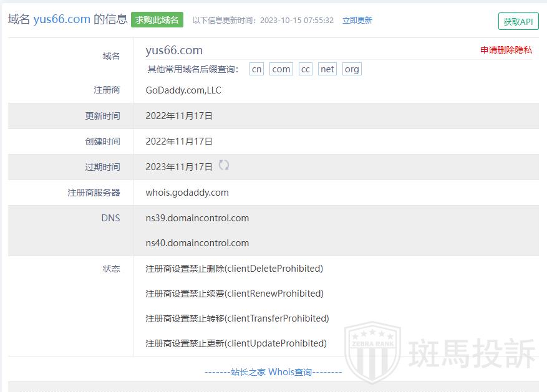This screenshot has height=392, width=547.
Task: Click the whois.godaddy.com registrar server text
Action: coord(187,193)
